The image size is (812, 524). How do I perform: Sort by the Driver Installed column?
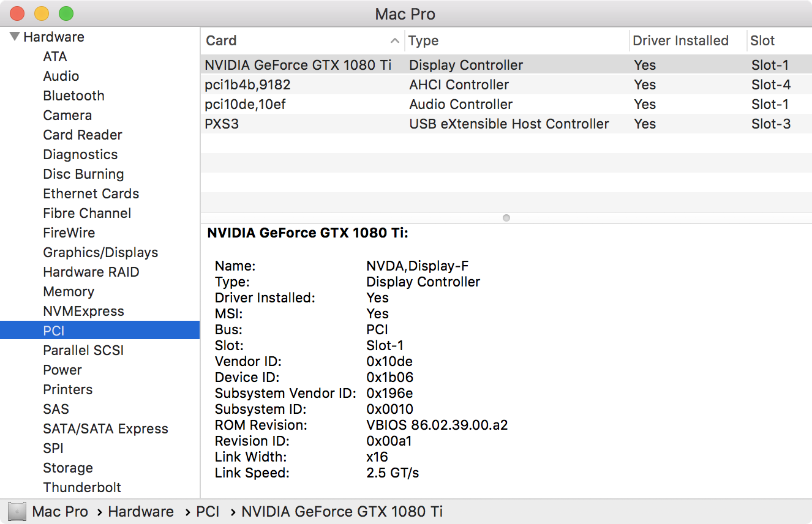point(680,41)
